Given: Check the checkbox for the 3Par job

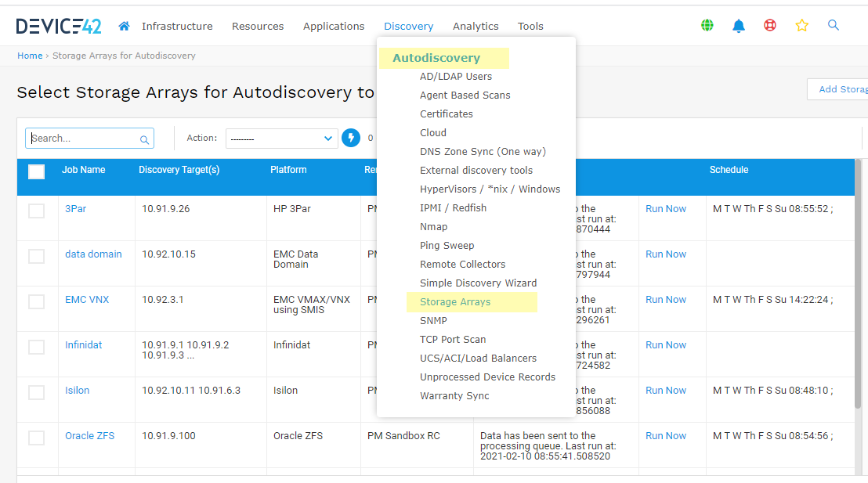Looking at the screenshot, I should click(37, 211).
